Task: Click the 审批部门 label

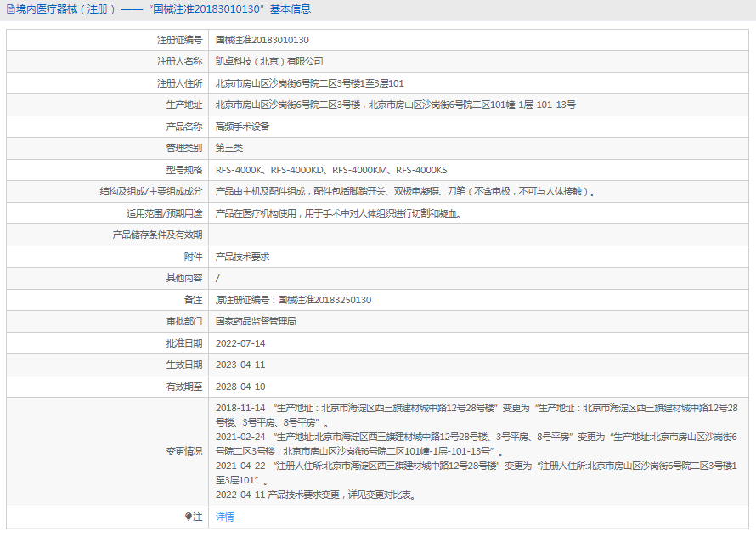Action: click(x=184, y=321)
